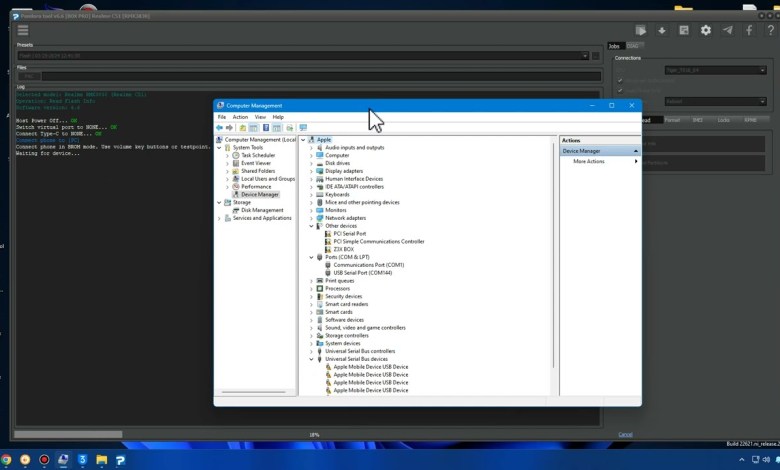Click the Up one level folder toolbar icon
Viewport: 780px width, 470px height.
[243, 128]
